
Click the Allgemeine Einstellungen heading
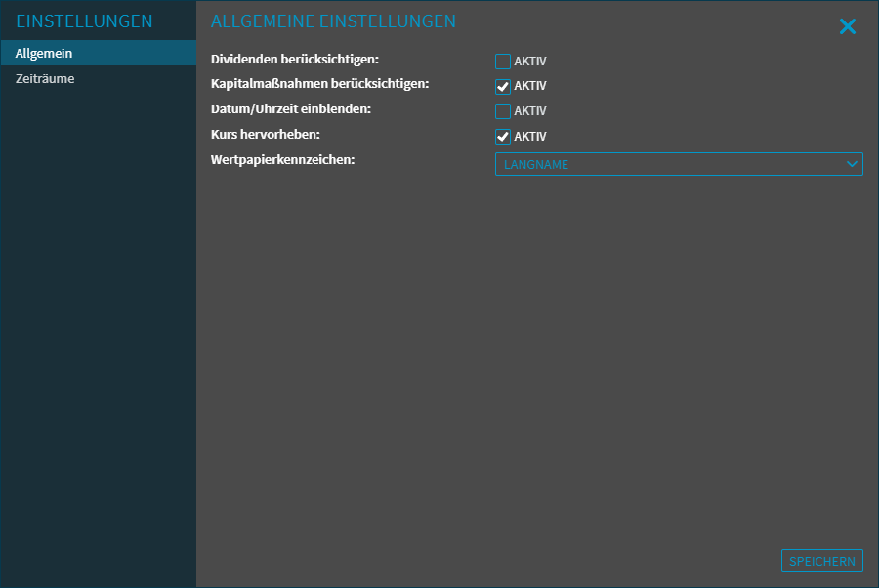coord(333,21)
